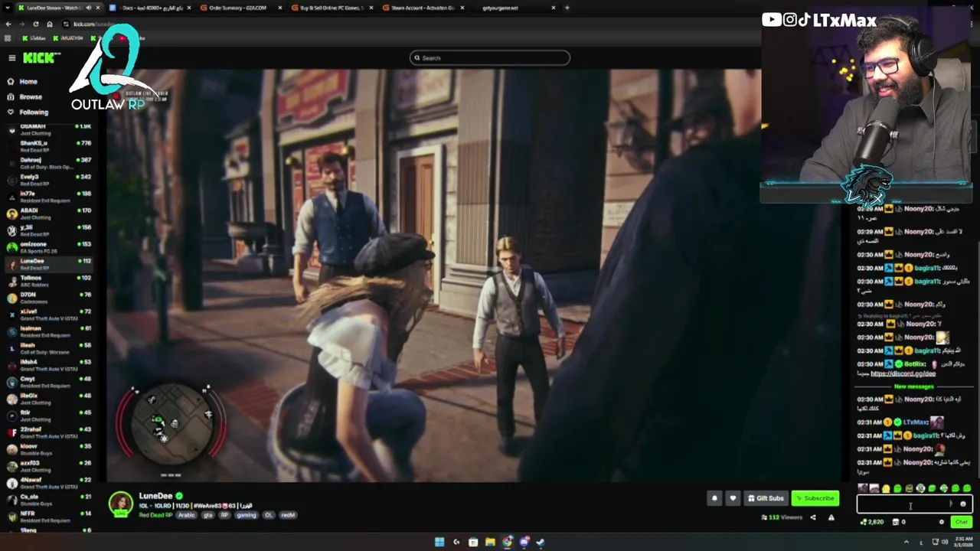Image resolution: width=980 pixels, height=551 pixels.
Task: Switch to Order Summary G2A tab
Action: point(240,8)
